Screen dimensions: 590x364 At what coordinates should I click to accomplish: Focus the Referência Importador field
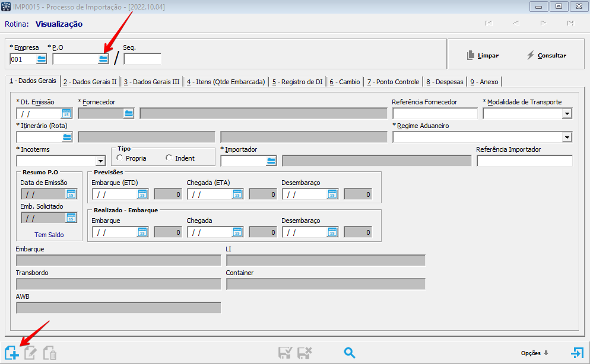pyautogui.click(x=525, y=161)
